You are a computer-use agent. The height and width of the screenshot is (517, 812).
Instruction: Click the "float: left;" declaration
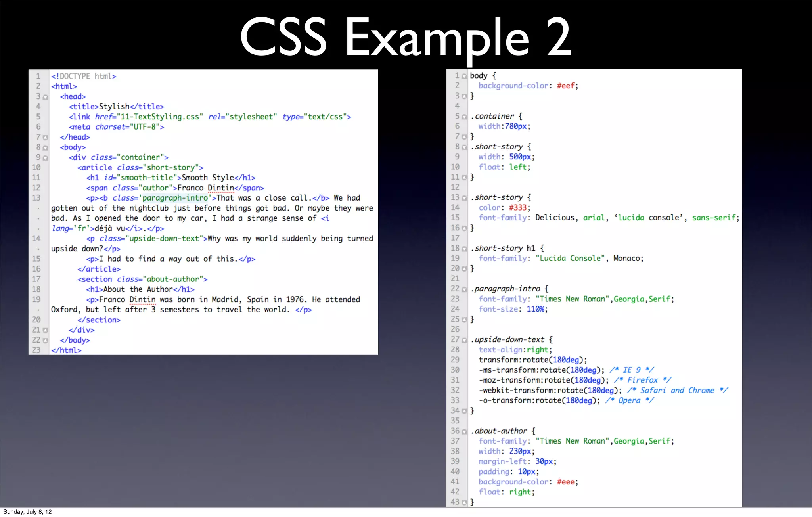(x=504, y=167)
